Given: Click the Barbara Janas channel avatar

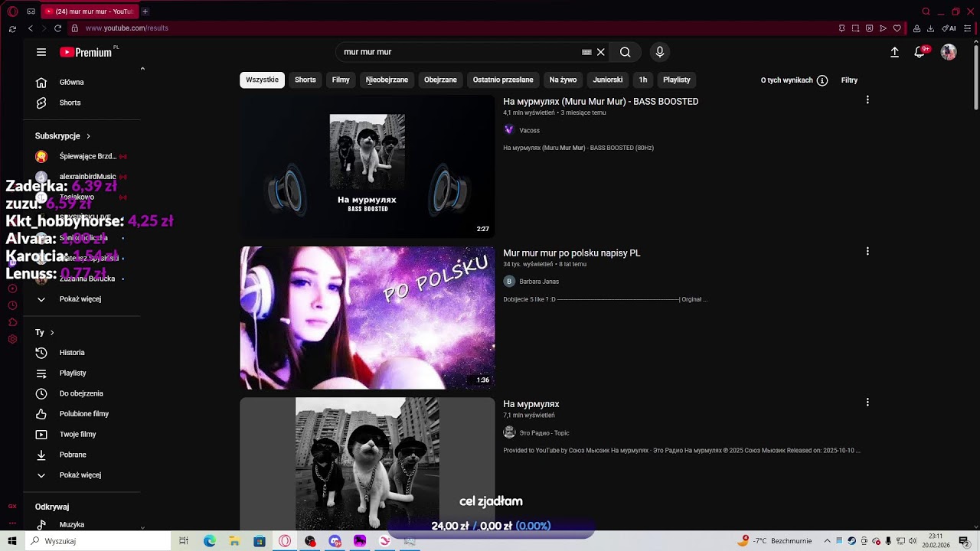Looking at the screenshot, I should coord(509,282).
